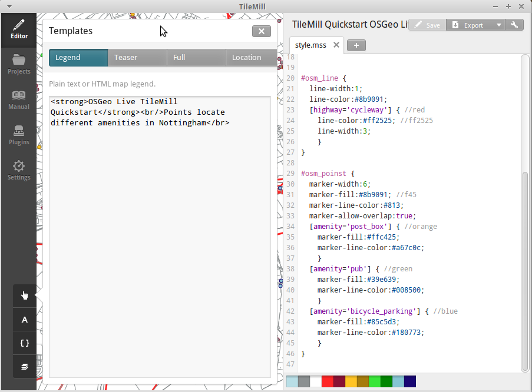This screenshot has width=532, height=392.
Task: Click the wrench project settings button
Action: 514,25
